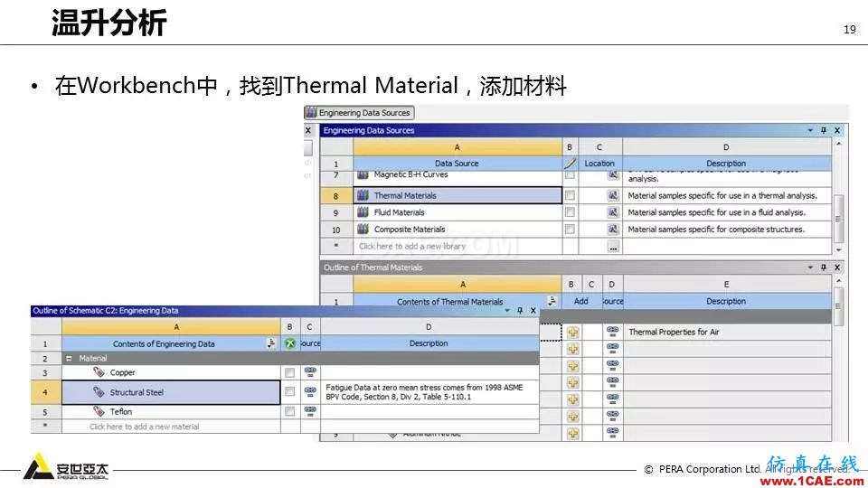Image resolution: width=868 pixels, height=488 pixels.
Task: Click the Thermal Materials library icon
Action: [363, 195]
